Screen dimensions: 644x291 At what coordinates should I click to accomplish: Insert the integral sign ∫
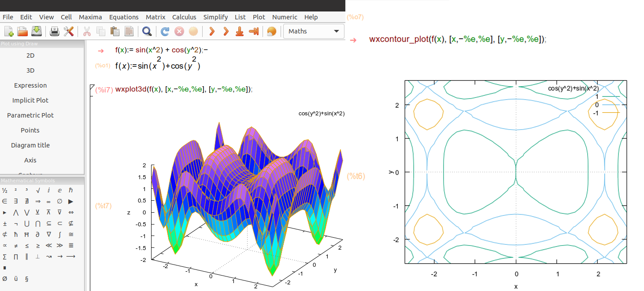(59, 234)
